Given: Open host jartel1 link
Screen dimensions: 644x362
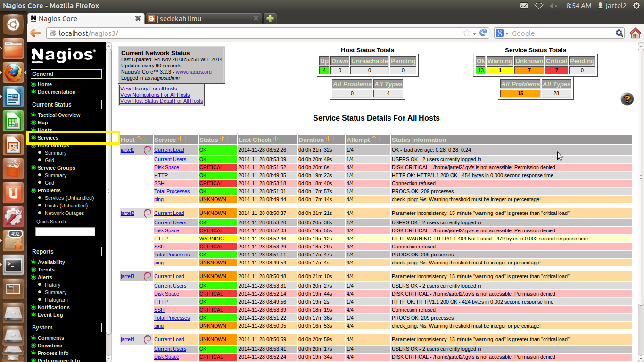Looking at the screenshot, I should coord(127,150).
